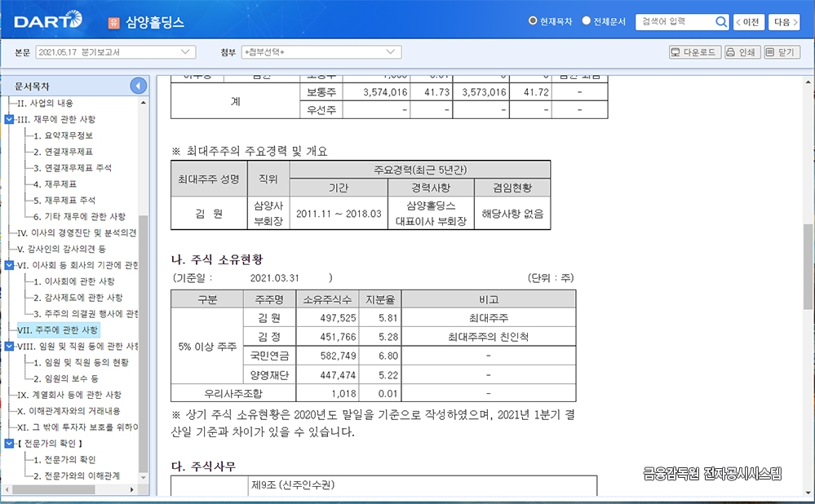Open 2. 임원의 보수 등
The height and width of the screenshot is (504, 815).
(x=66, y=378)
